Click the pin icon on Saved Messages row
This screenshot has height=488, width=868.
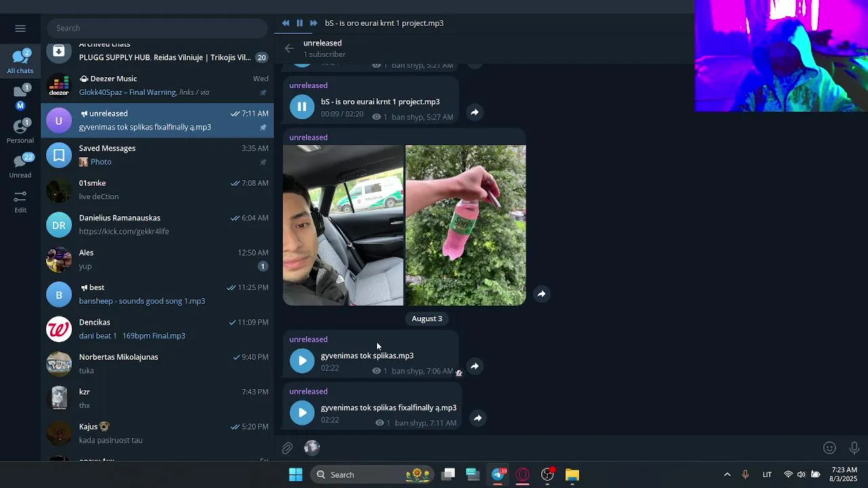[x=263, y=162]
